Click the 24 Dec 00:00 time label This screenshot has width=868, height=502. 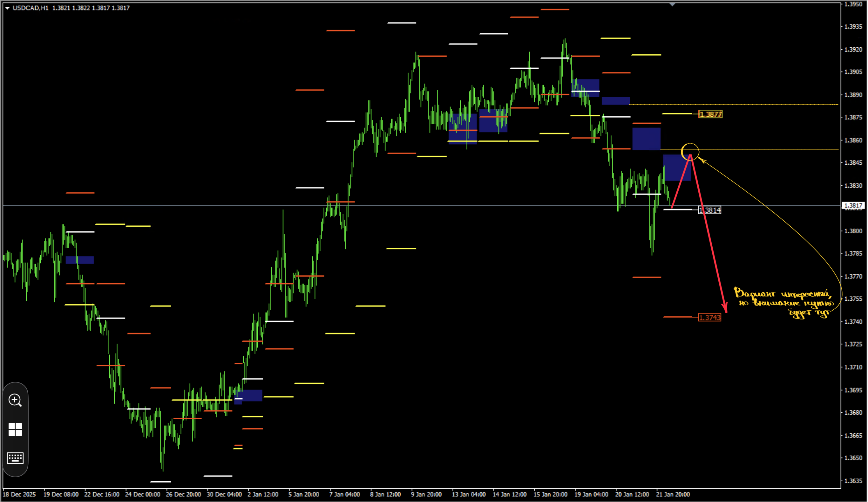tap(143, 494)
